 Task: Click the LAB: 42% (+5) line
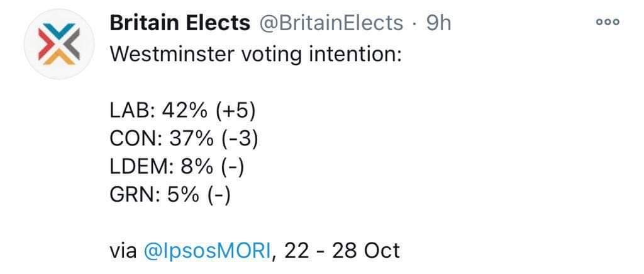coord(183,111)
